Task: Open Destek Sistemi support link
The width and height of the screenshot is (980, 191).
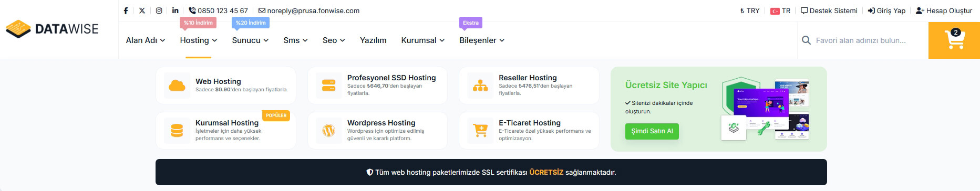Action: tap(829, 10)
